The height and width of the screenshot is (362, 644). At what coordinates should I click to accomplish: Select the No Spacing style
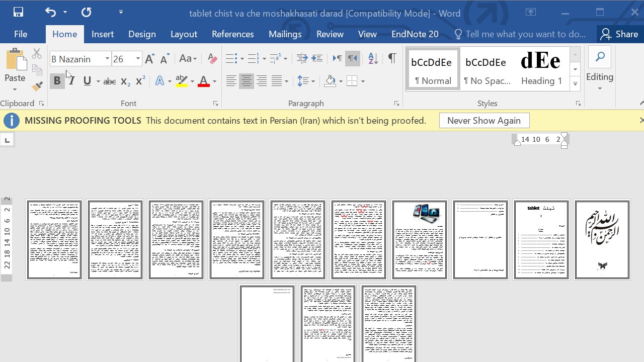tap(487, 70)
